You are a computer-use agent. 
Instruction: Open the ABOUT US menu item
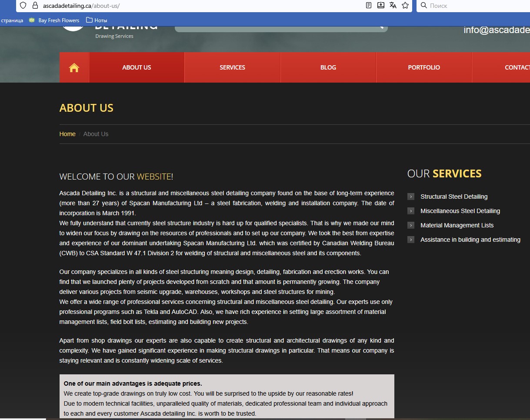[137, 67]
